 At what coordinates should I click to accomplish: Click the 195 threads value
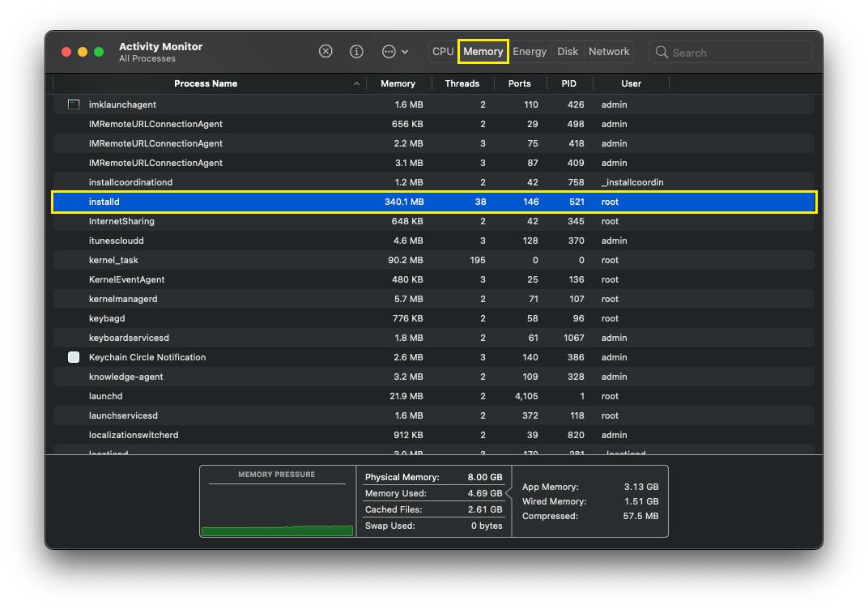[x=478, y=260]
